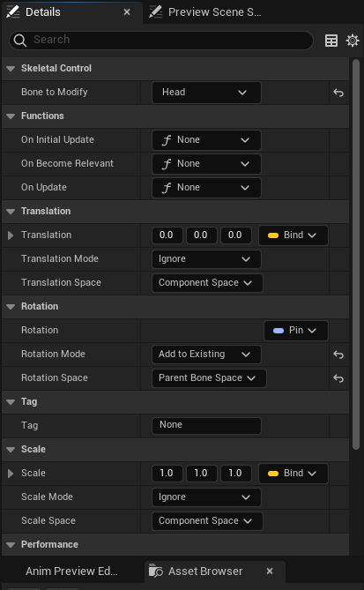The height and width of the screenshot is (590, 364).
Task: Close the Asset Browser tab
Action: (269, 571)
